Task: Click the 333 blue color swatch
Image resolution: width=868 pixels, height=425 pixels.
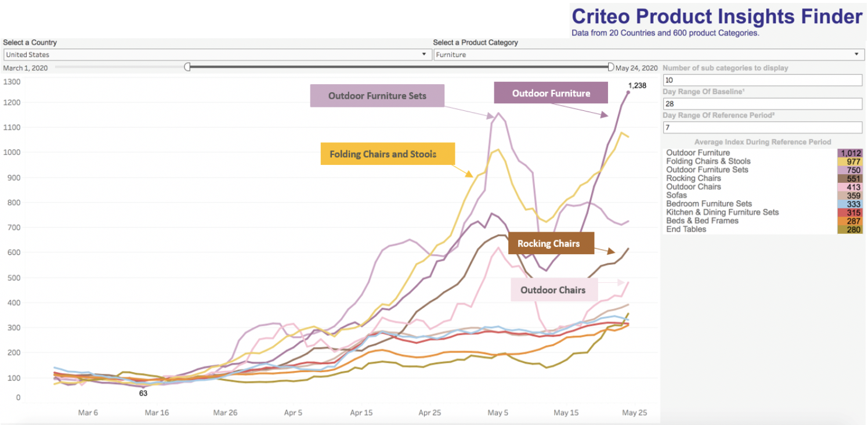Action: [x=850, y=204]
